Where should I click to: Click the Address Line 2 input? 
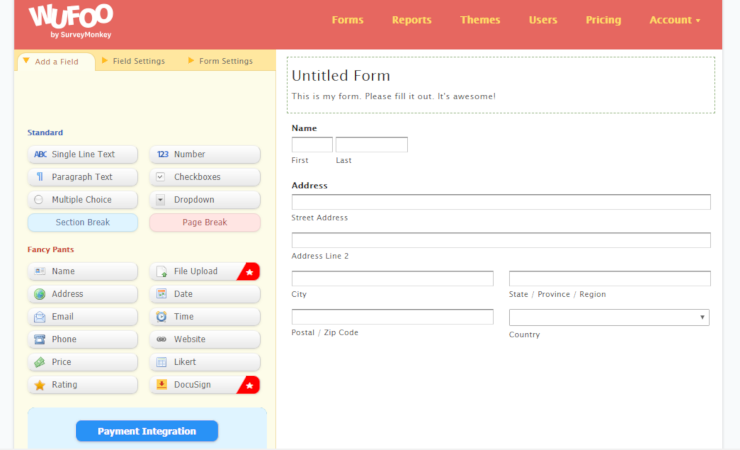tap(501, 240)
